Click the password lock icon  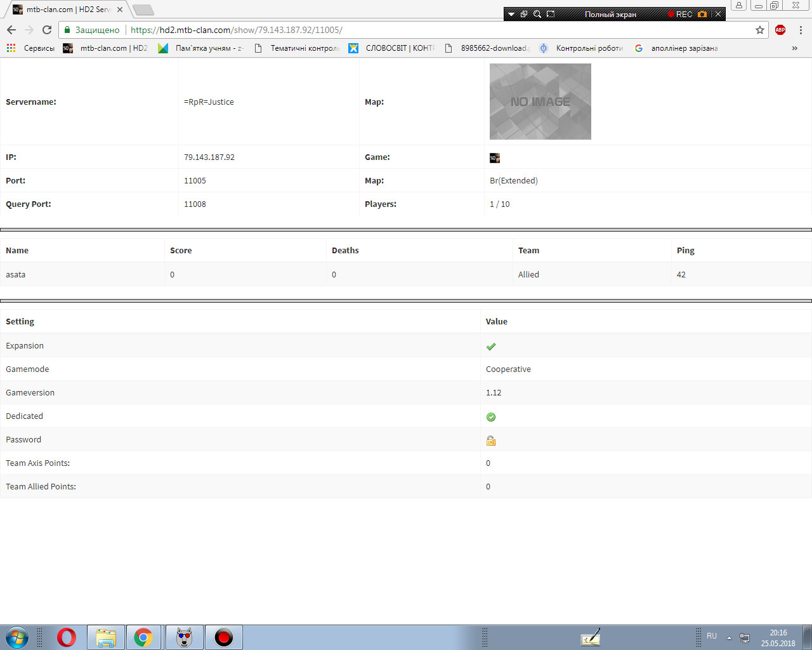[491, 441]
